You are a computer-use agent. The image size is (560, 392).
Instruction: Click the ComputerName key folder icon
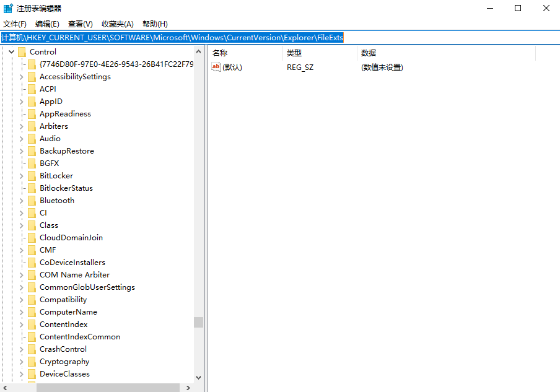coord(32,311)
